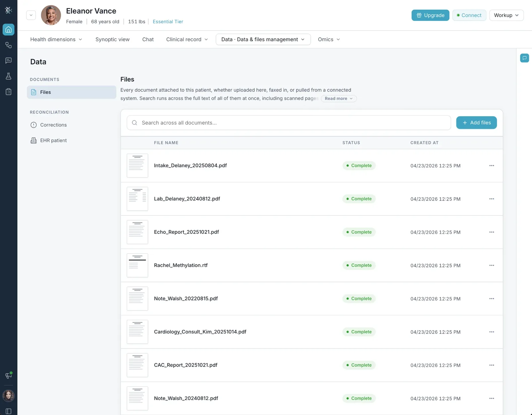Screen dimensions: 532x415
Task: Open file name CAC_Report_20251021.pdf
Action: pos(186,365)
